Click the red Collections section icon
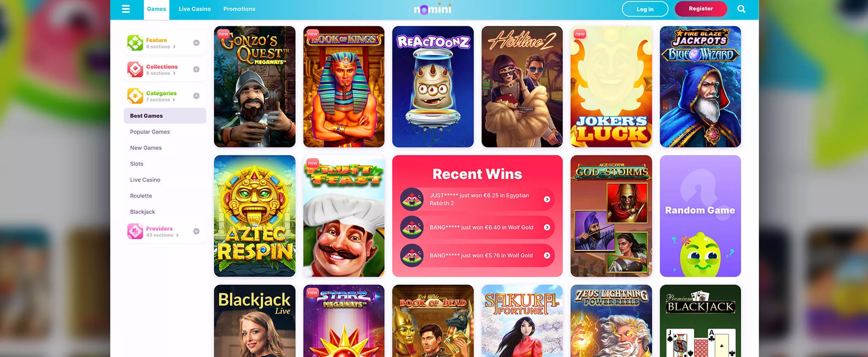The width and height of the screenshot is (868, 357). [135, 69]
